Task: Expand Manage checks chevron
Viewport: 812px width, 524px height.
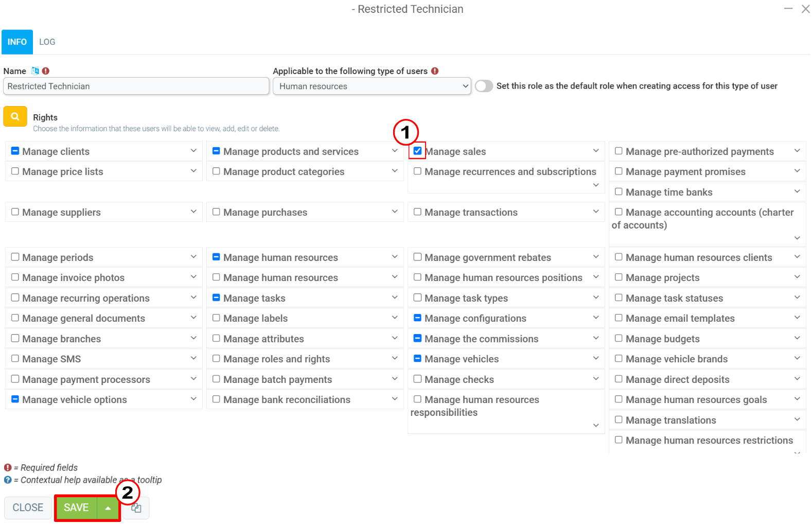Action: click(596, 379)
